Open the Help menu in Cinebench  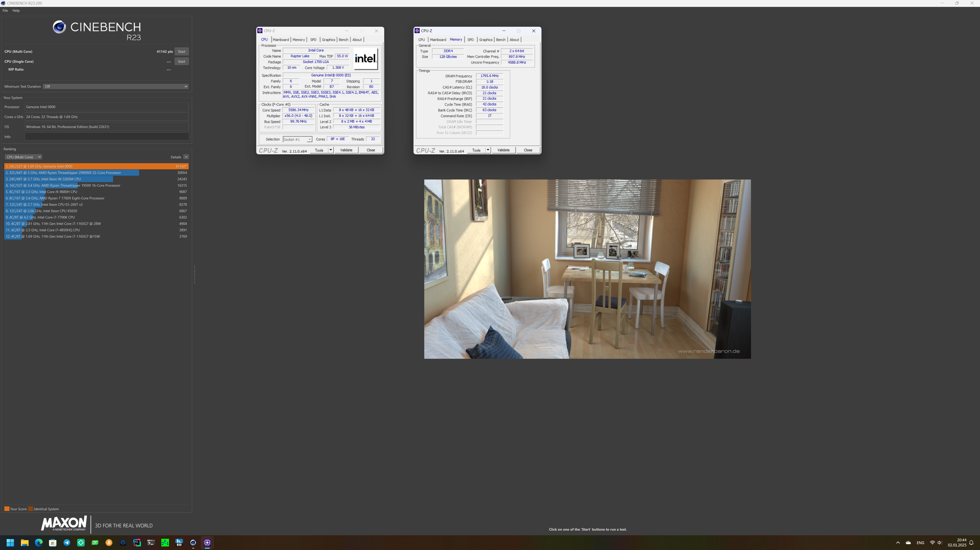coord(16,10)
